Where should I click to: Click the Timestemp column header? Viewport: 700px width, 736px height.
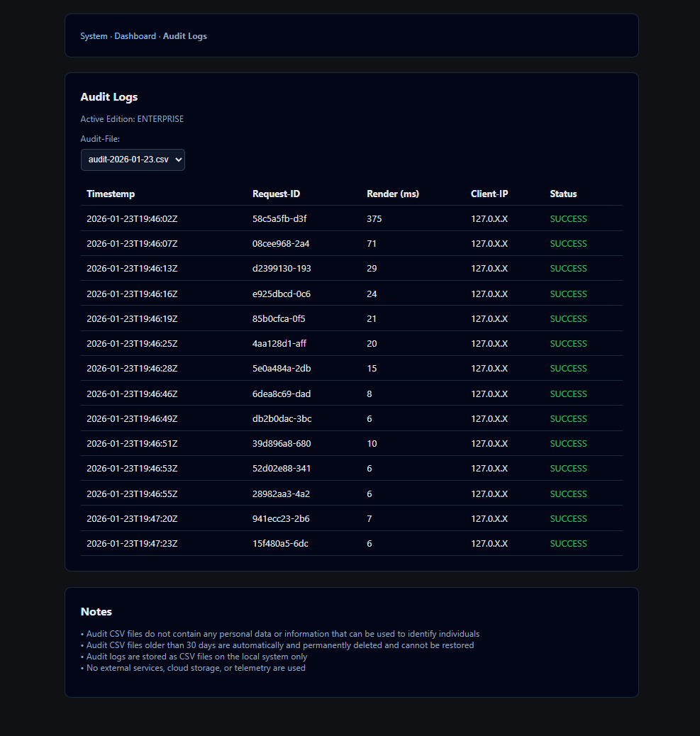coord(111,194)
